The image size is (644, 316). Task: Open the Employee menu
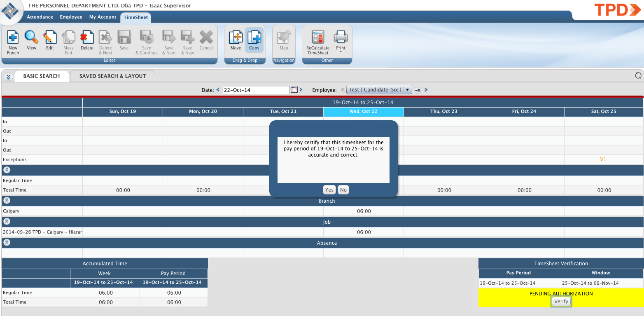[71, 17]
